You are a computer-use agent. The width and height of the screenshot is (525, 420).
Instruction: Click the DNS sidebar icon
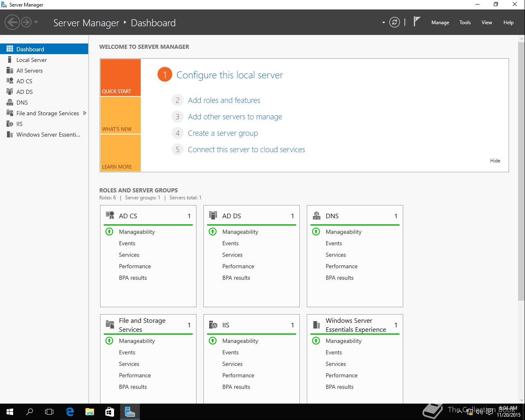pos(10,103)
